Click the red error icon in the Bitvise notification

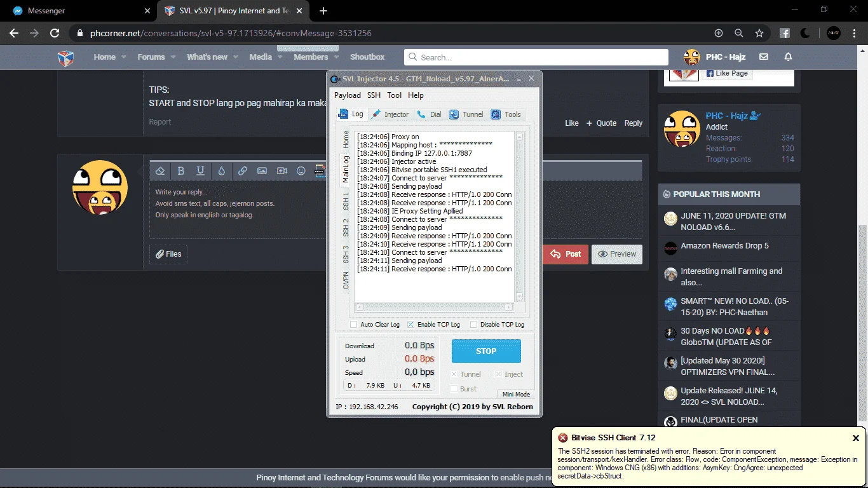[x=562, y=438]
